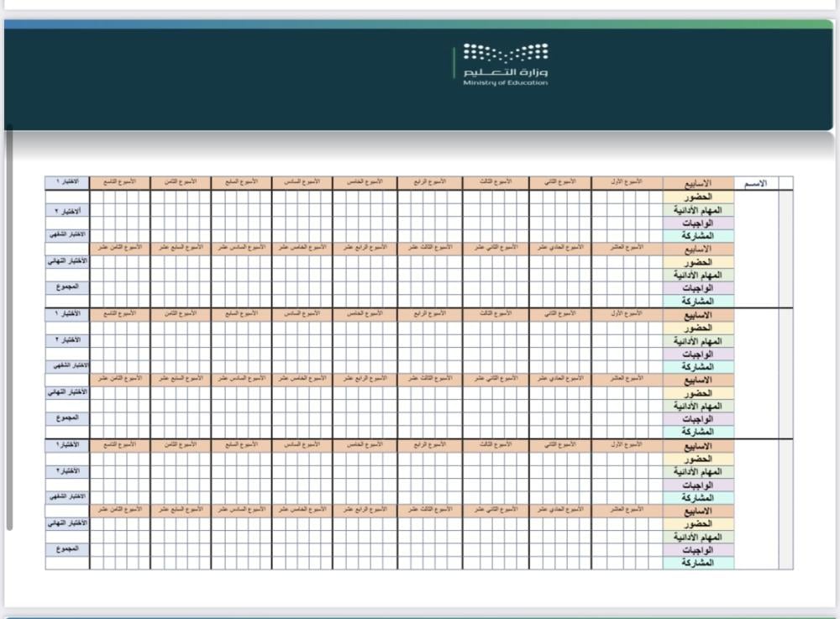Click the topmost الحضور row label

click(697, 197)
